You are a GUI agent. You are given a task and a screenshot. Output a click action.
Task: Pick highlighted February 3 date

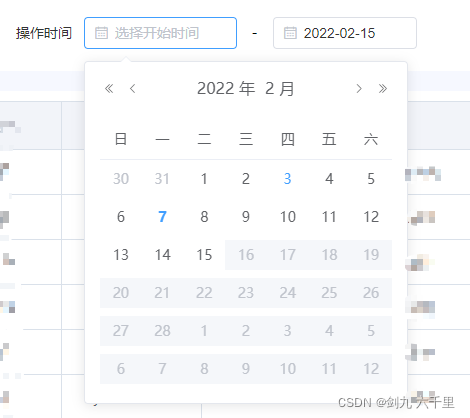[x=287, y=179]
